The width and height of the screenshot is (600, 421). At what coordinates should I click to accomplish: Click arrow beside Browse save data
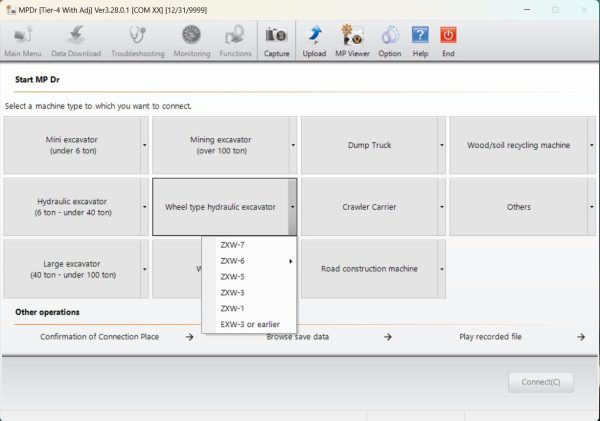(388, 337)
